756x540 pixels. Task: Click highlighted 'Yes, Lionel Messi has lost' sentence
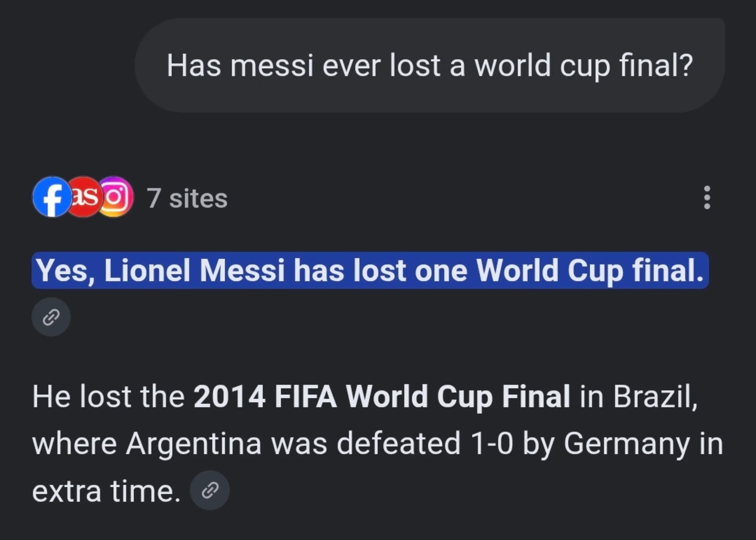(x=370, y=270)
